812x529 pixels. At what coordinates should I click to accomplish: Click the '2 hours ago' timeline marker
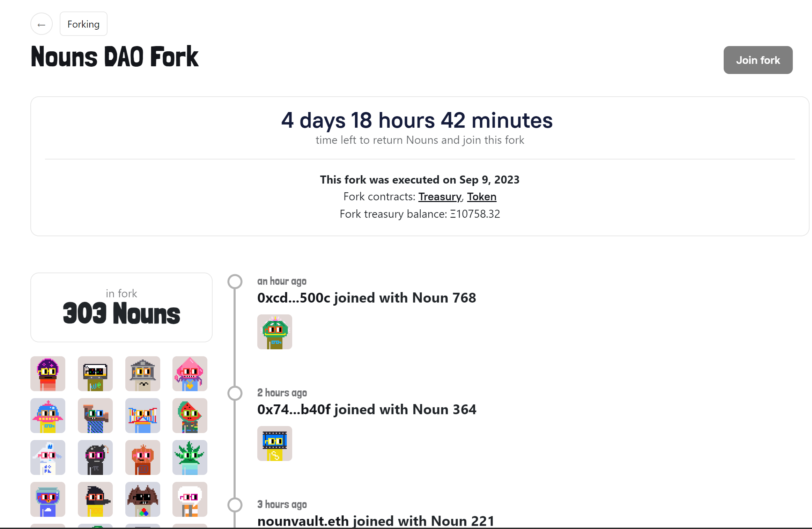pyautogui.click(x=235, y=393)
